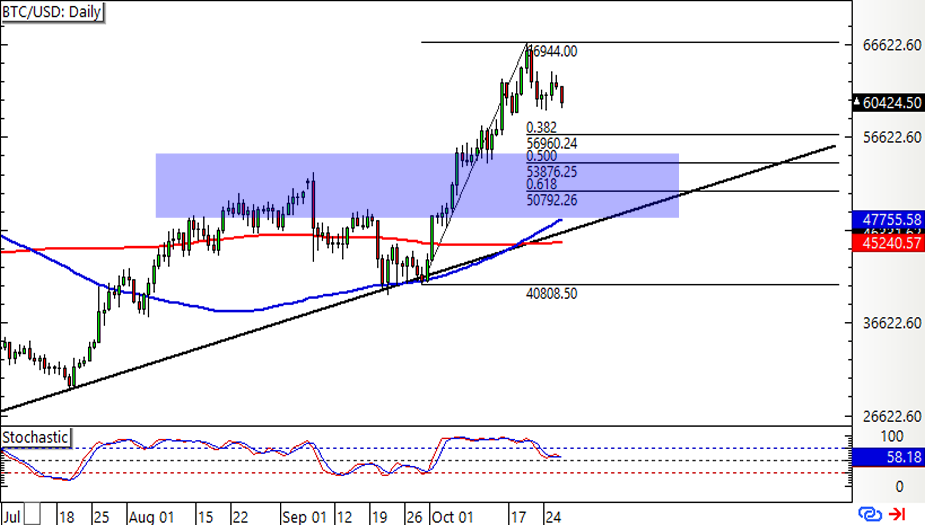Click the Sep 01 date axis label
The width and height of the screenshot is (925, 525).
pyautogui.click(x=304, y=517)
